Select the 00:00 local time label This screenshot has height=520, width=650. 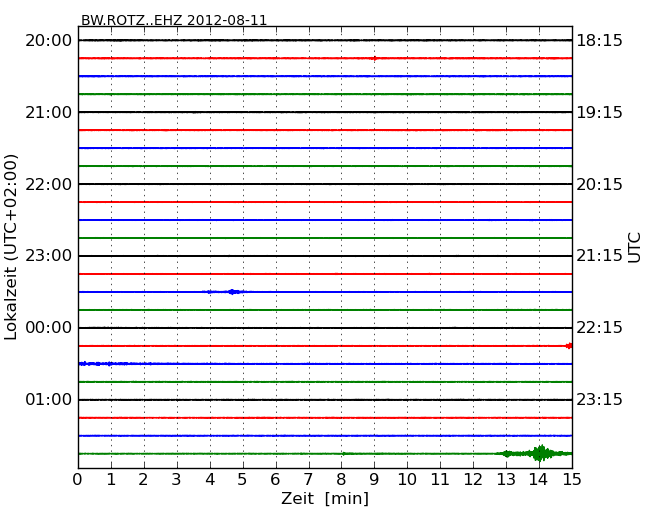49,328
